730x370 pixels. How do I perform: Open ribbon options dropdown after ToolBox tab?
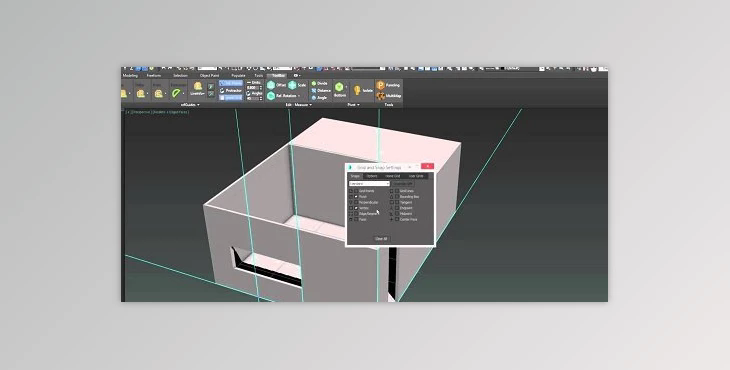(297, 75)
